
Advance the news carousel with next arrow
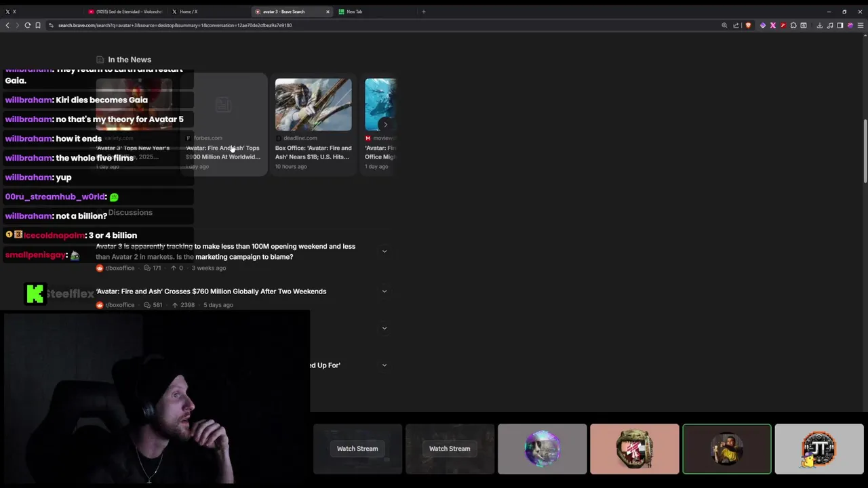coord(385,124)
